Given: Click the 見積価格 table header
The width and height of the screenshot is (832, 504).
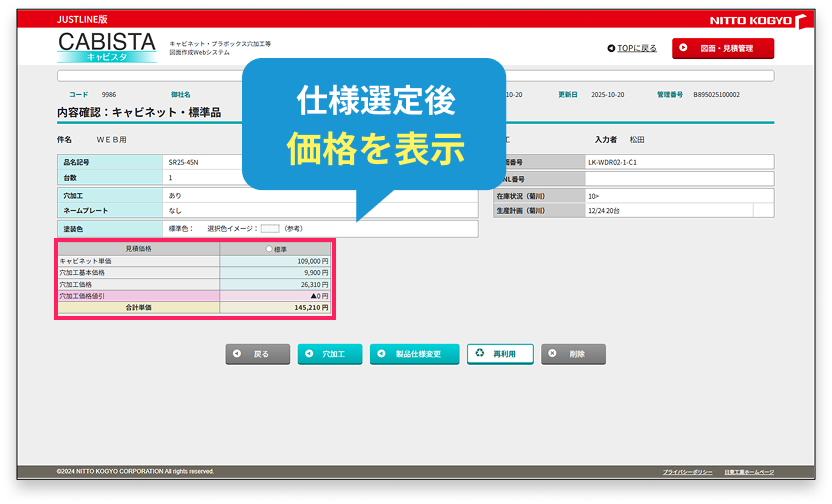Looking at the screenshot, I should point(138,249).
